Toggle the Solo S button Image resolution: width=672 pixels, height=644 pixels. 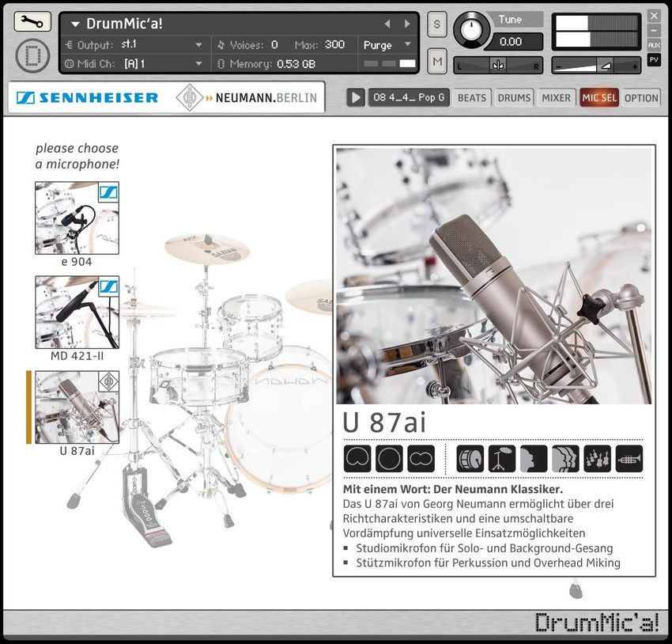pos(436,24)
